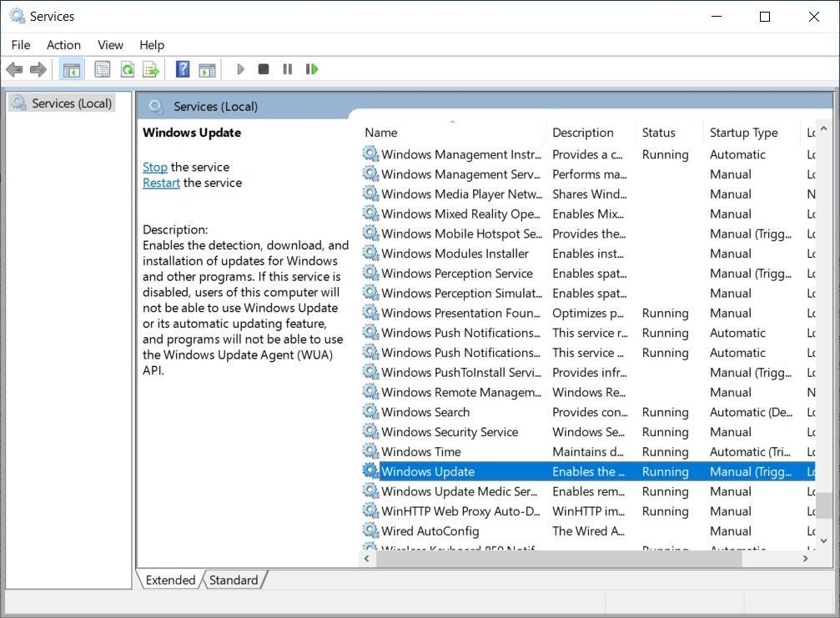Toggle the Show/Hide Console Tree button
The width and height of the screenshot is (840, 618).
pos(72,69)
